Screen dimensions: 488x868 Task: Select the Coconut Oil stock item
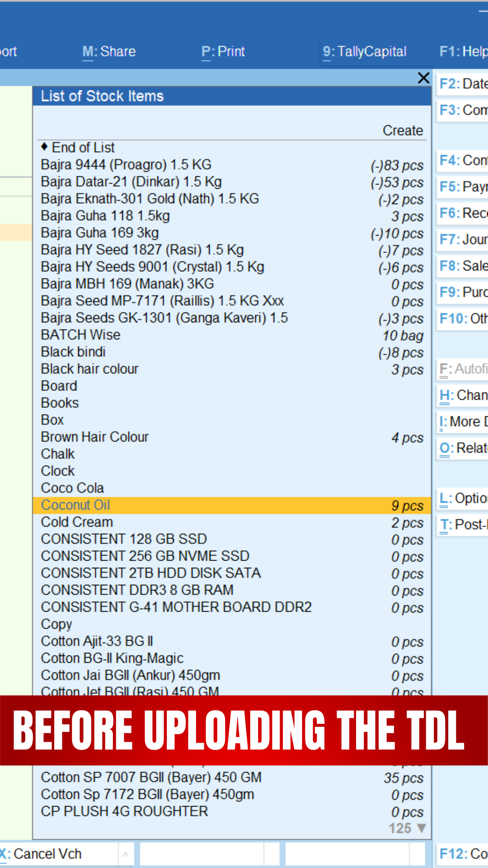75,505
